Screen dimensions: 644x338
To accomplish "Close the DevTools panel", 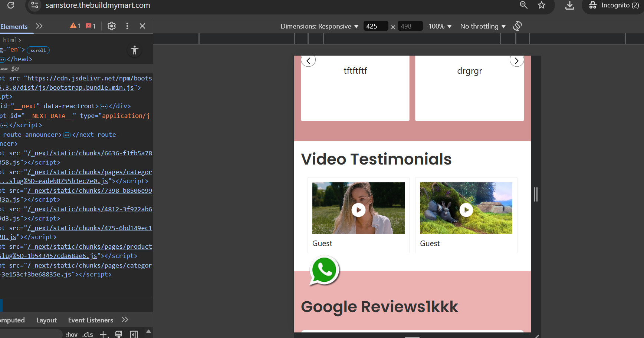I will (x=142, y=26).
